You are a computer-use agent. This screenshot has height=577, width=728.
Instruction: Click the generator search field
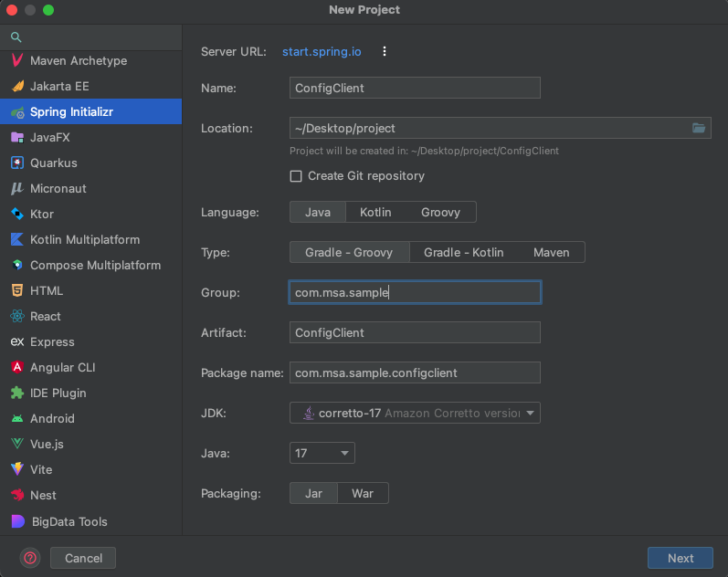[x=91, y=37]
